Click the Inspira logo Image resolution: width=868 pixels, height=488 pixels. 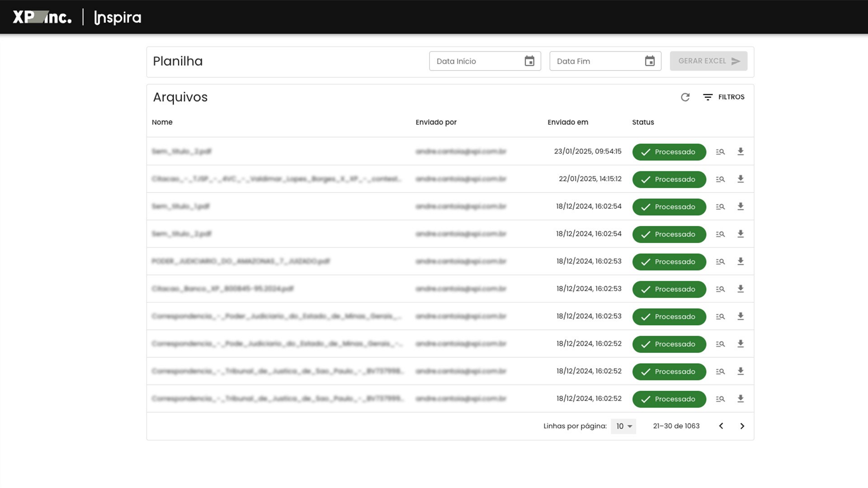(x=118, y=18)
